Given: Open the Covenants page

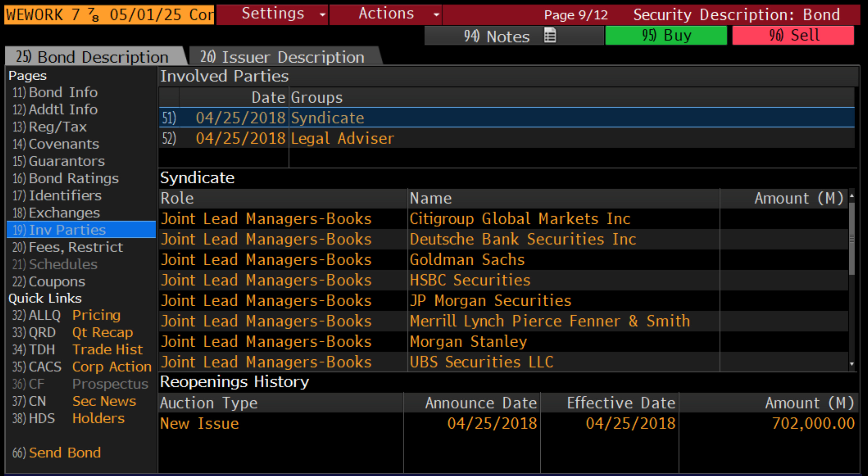Looking at the screenshot, I should pyautogui.click(x=56, y=144).
